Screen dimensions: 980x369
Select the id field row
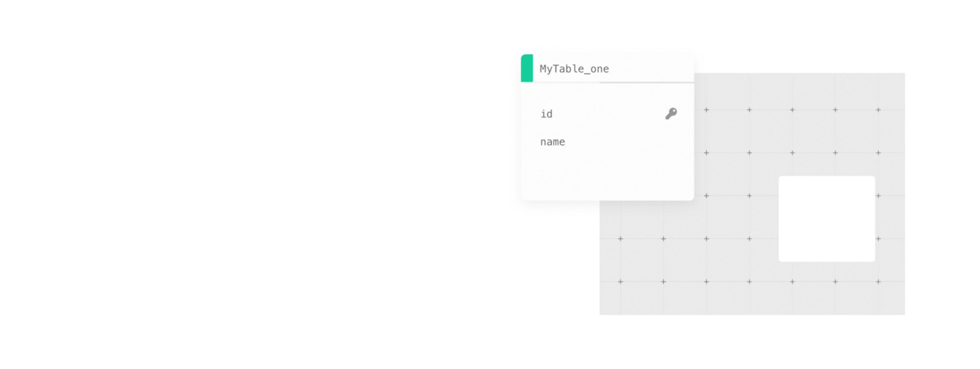click(547, 114)
